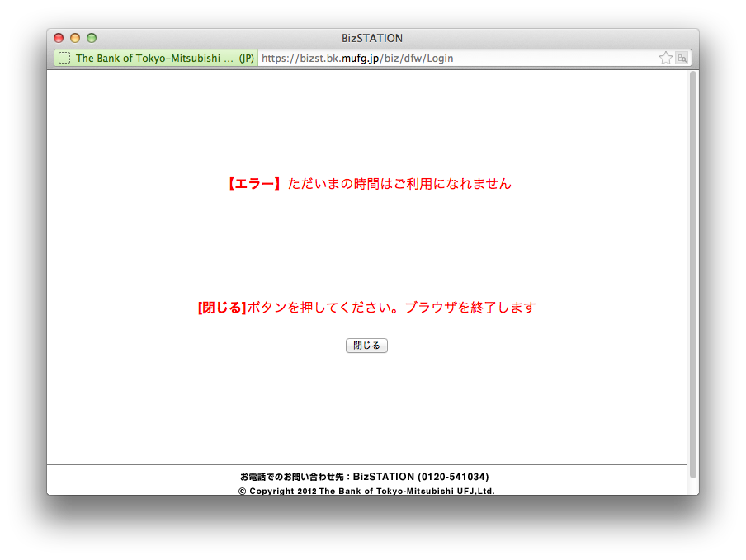
Task: Click the dashed favicon placeholder icon
Action: click(64, 59)
